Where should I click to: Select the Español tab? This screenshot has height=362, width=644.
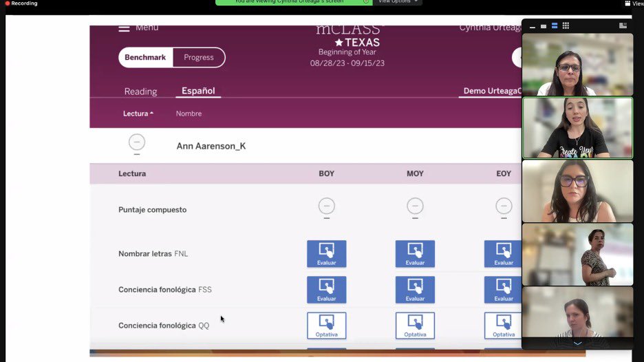[198, 91]
